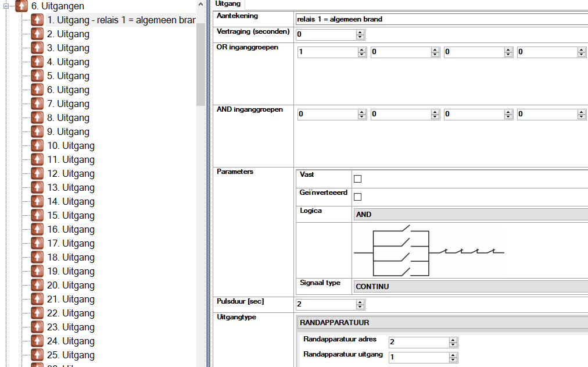Open the Logica AND dropdown
The width and height of the screenshot is (588, 367).
click(471, 214)
